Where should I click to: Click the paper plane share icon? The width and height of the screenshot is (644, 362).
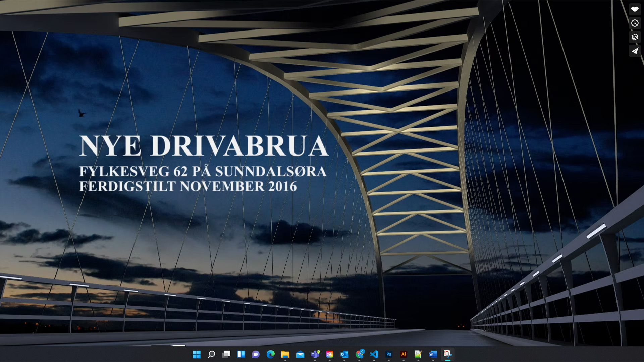pos(635,51)
